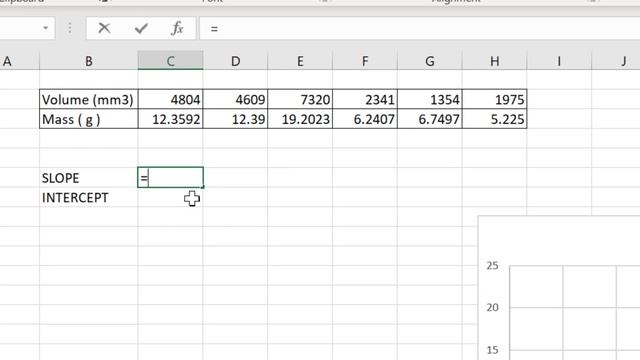Screen dimensions: 640x360
Task: Click the INTERCEPT label cell
Action: pos(89,198)
